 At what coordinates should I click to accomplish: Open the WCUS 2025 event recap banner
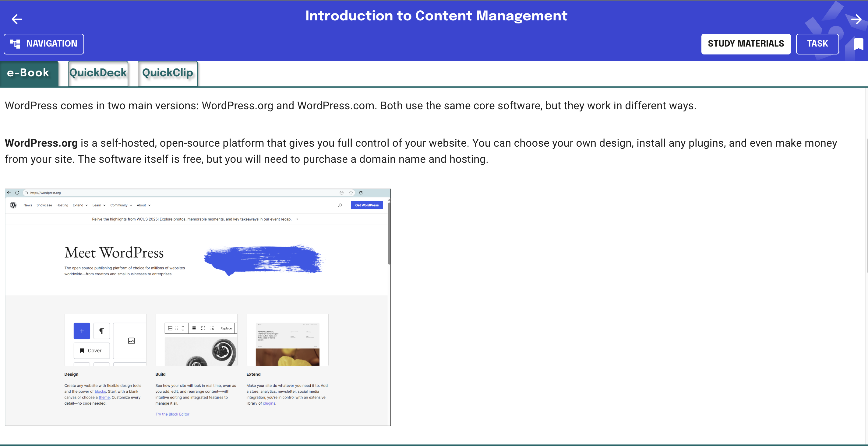pos(195,219)
